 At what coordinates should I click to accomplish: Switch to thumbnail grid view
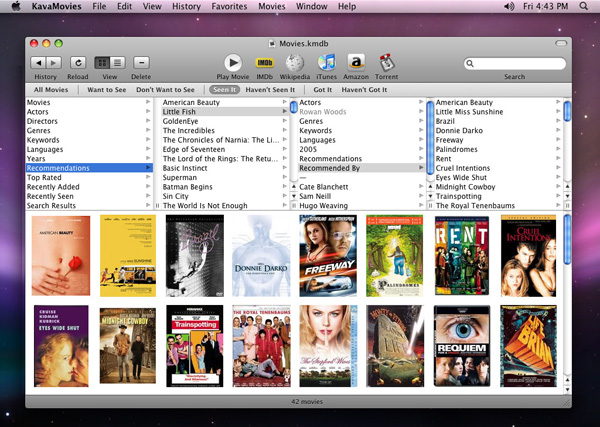coord(102,63)
